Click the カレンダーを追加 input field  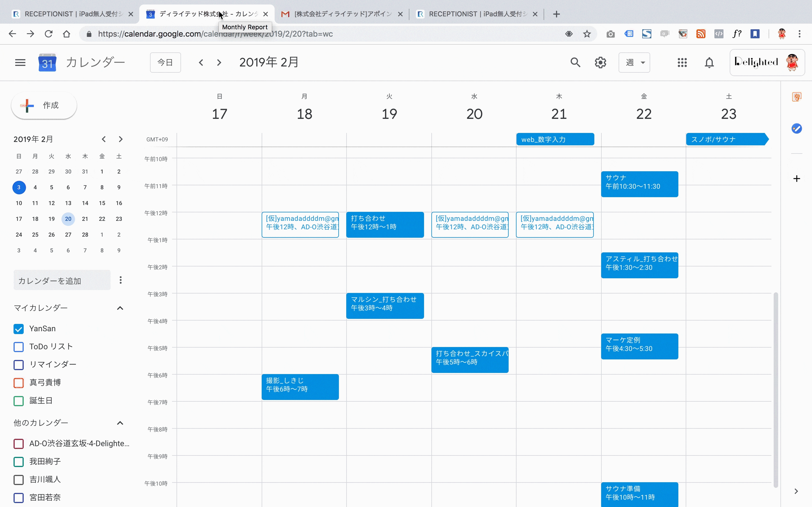pos(62,281)
